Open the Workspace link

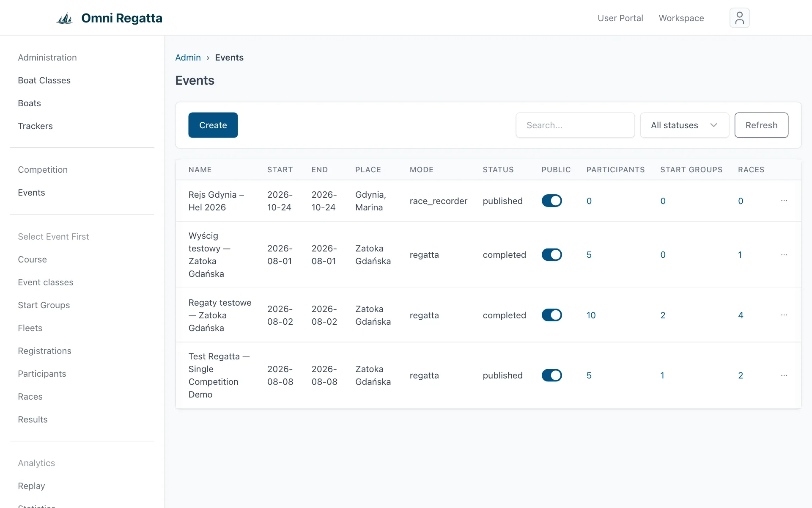click(x=681, y=18)
